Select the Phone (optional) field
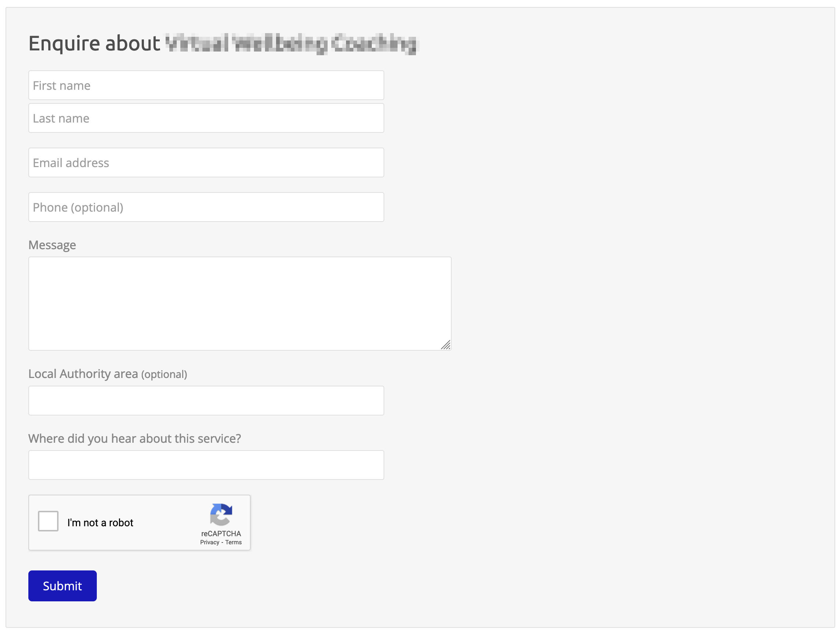This screenshot has height=633, width=840. click(x=206, y=207)
